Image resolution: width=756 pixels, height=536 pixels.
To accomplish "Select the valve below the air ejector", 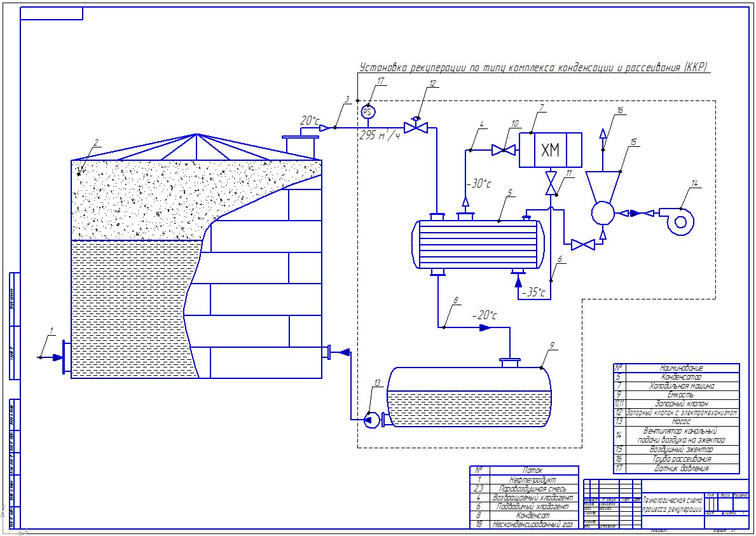I will pyautogui.click(x=583, y=245).
